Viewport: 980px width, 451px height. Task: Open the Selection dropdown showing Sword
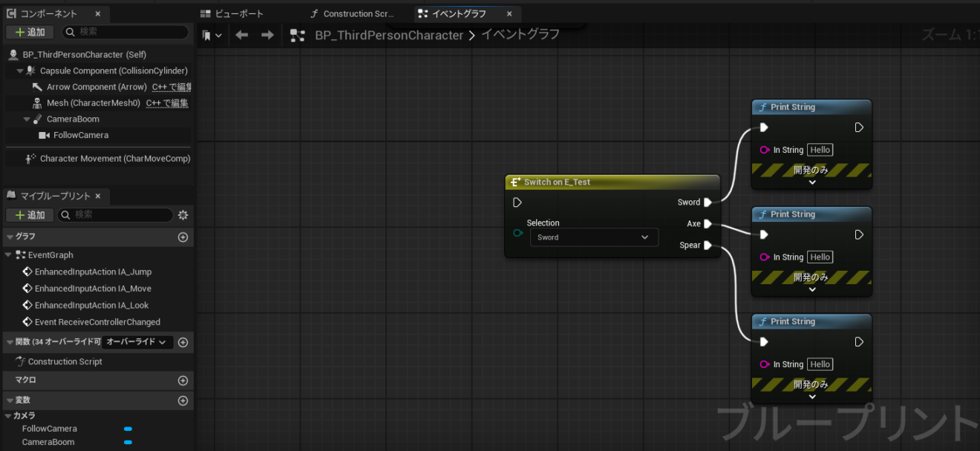pos(594,237)
